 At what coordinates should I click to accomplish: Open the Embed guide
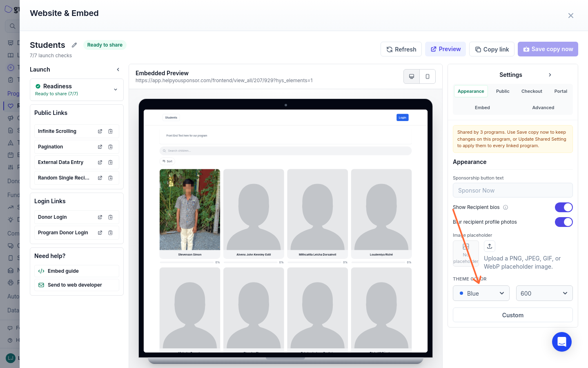click(x=77, y=271)
